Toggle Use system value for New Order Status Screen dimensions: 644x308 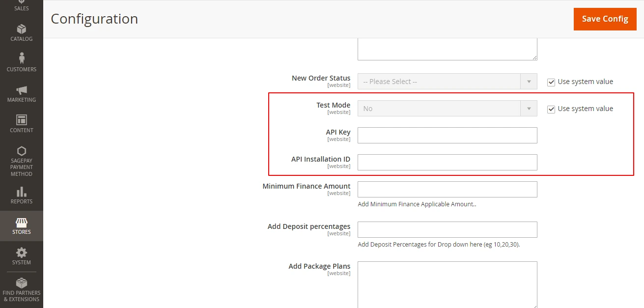tap(551, 82)
